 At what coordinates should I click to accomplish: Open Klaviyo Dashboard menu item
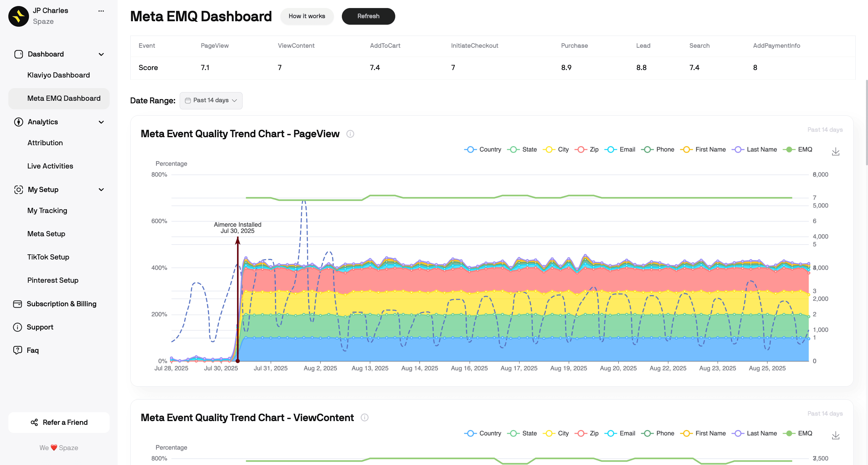[59, 75]
